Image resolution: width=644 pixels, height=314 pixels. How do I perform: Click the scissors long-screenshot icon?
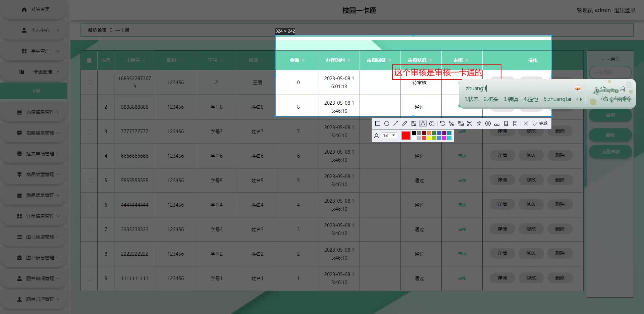point(452,123)
